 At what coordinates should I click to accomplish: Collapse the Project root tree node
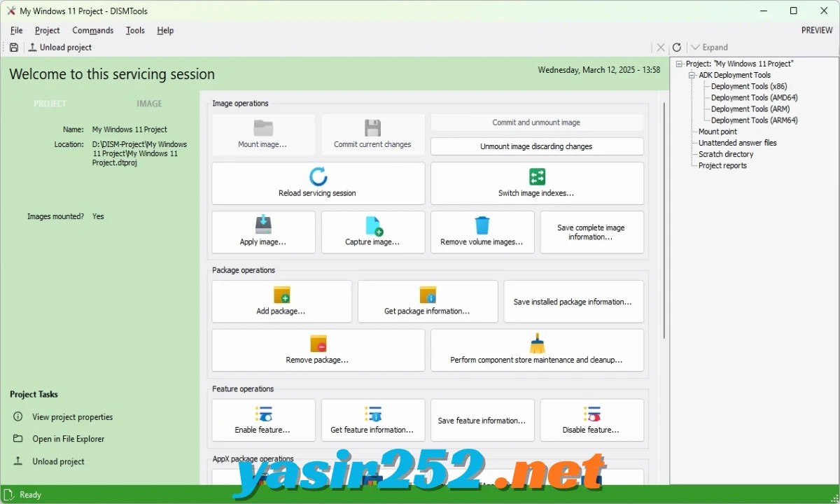(x=679, y=64)
